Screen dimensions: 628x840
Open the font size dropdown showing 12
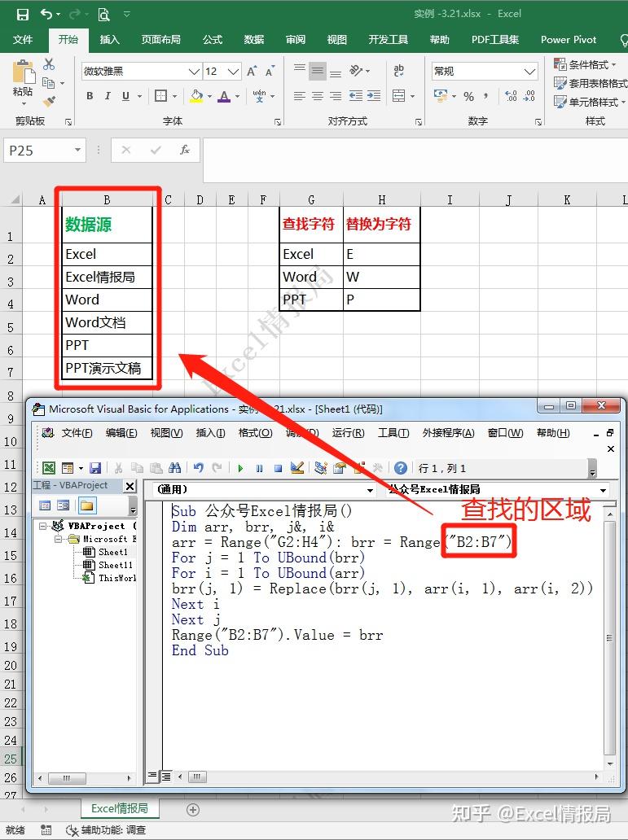(233, 72)
